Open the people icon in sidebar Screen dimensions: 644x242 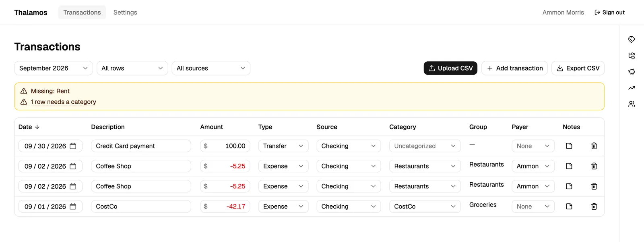pos(632,104)
